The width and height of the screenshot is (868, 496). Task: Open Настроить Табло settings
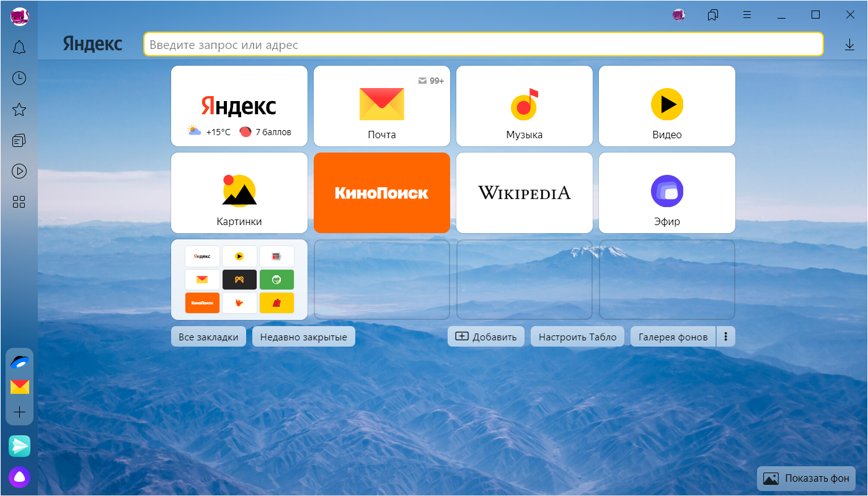coord(578,337)
